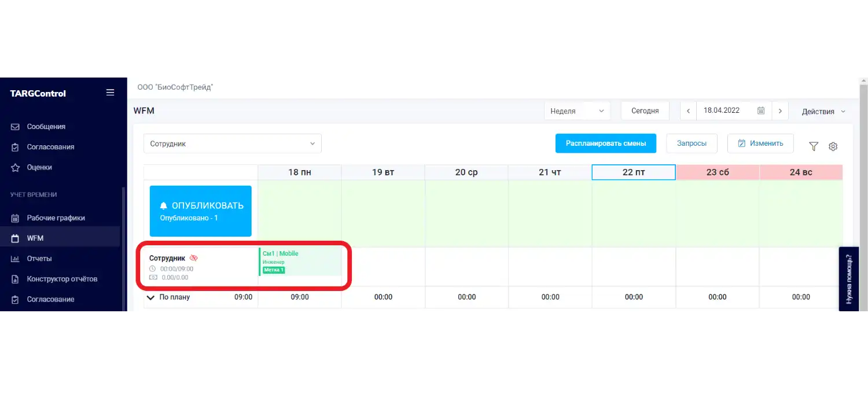
Task: Expand the Действия dropdown
Action: click(x=823, y=111)
